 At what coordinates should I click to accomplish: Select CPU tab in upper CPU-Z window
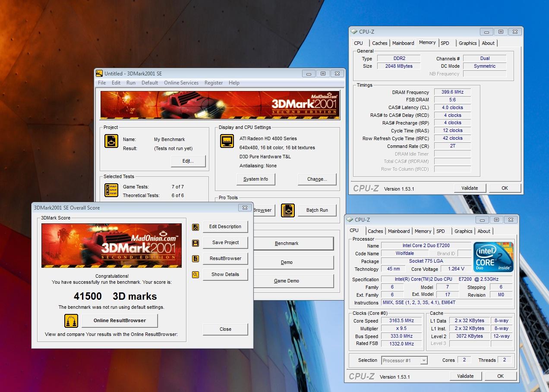(359, 43)
